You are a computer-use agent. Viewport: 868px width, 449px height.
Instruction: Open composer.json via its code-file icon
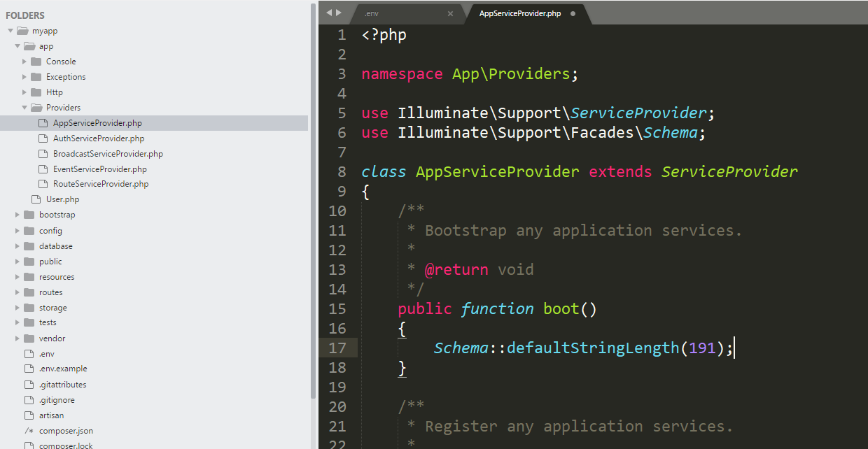coord(29,431)
